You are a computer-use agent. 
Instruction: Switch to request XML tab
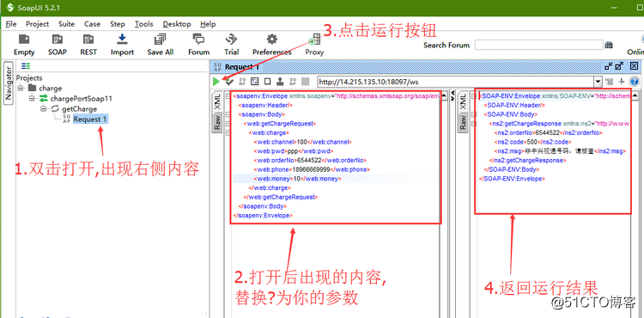[217, 102]
